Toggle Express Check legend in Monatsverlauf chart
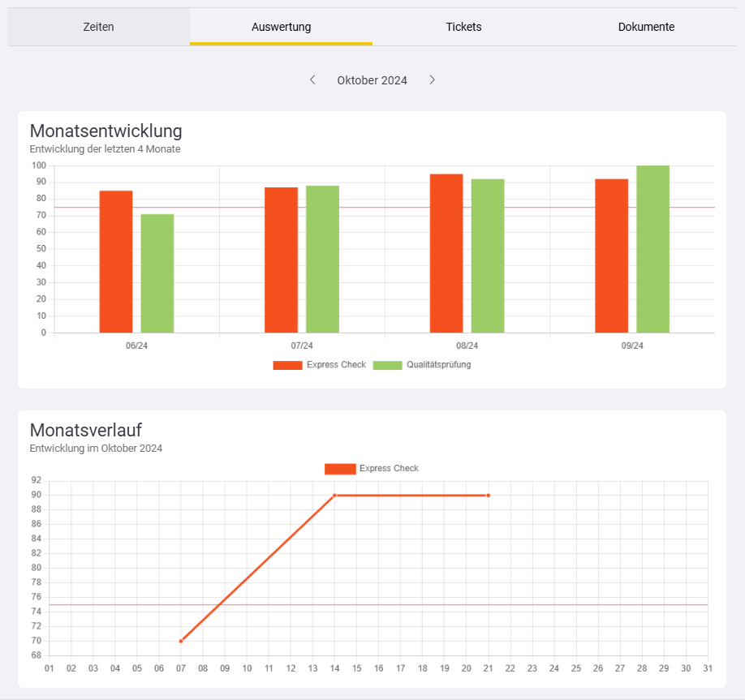The image size is (745, 700). click(x=372, y=469)
